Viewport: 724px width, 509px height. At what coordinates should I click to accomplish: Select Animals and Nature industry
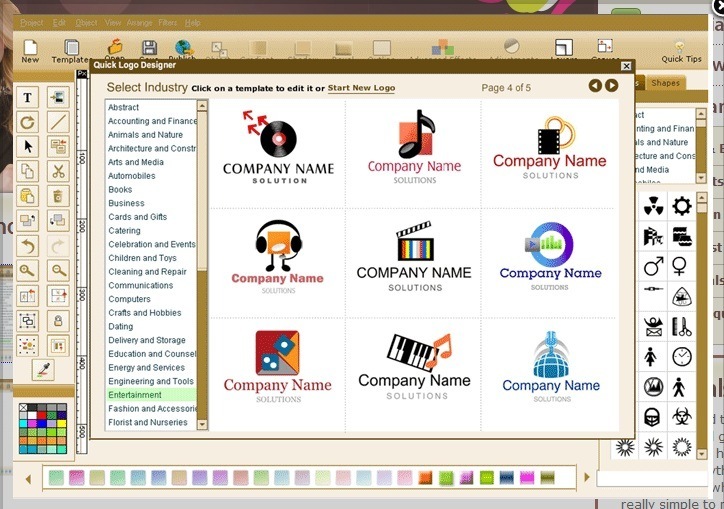coord(151,135)
